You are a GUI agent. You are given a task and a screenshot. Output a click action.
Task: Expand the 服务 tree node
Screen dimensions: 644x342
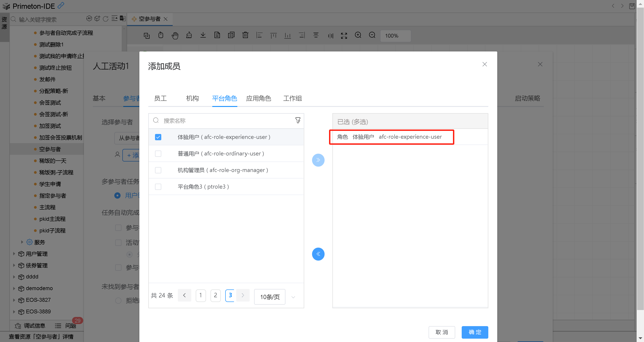[x=22, y=242]
